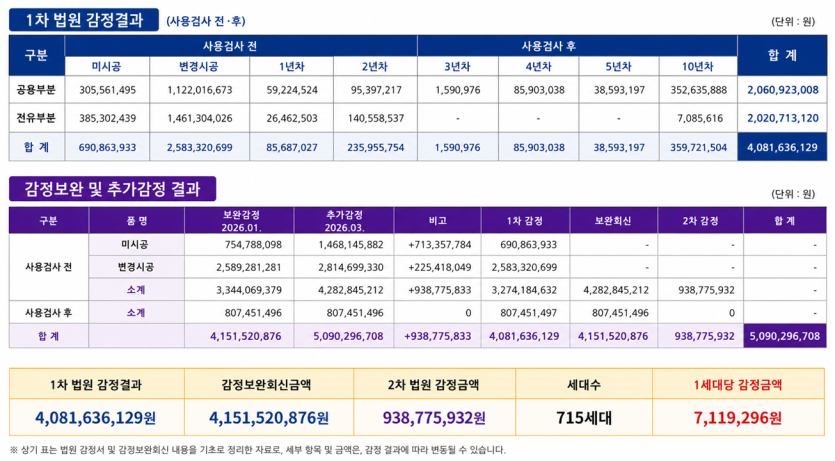Click total cell 85,687,027
835x461 pixels.
pos(292,147)
